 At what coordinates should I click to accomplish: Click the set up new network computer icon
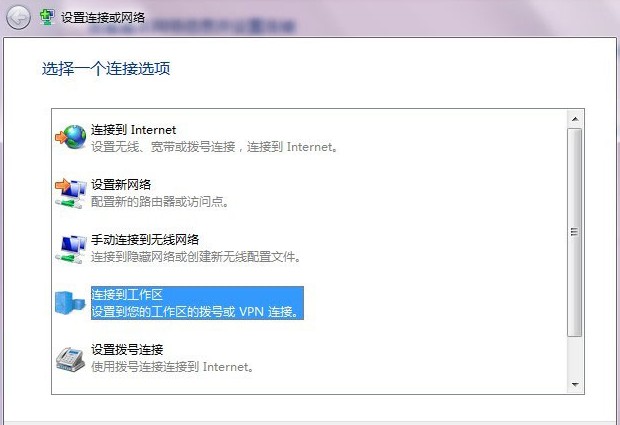[71, 193]
